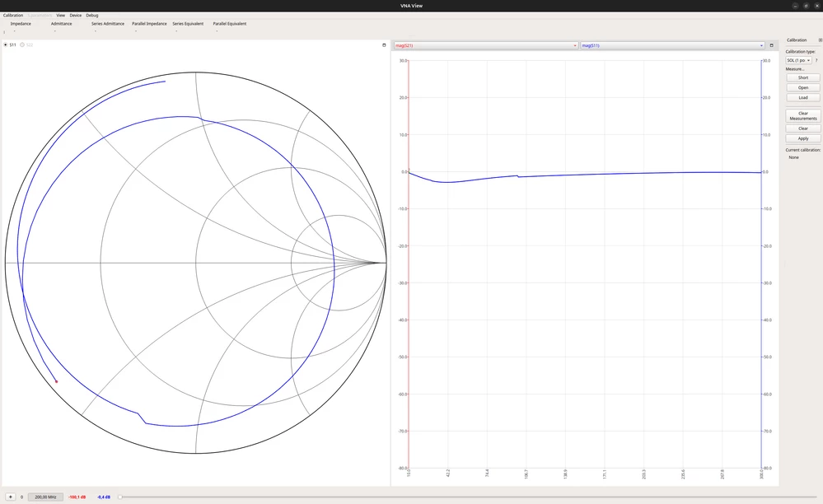Maximize the magnitude graph pane

click(771, 45)
